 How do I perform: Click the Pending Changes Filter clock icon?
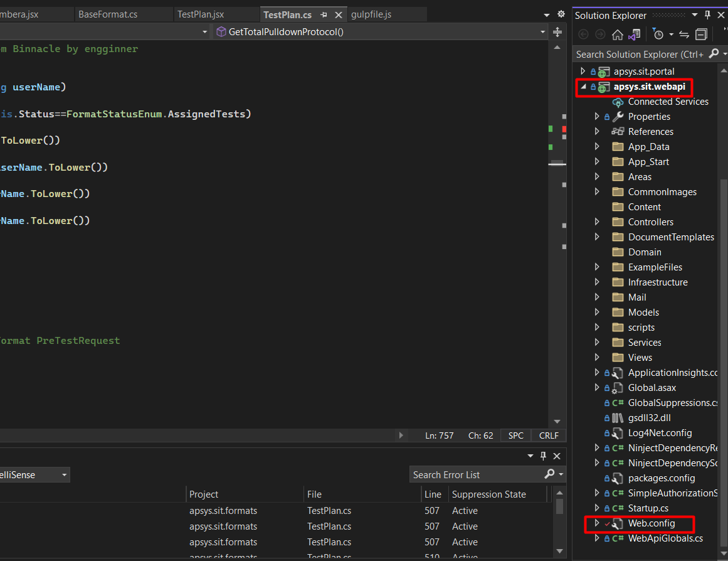(658, 35)
